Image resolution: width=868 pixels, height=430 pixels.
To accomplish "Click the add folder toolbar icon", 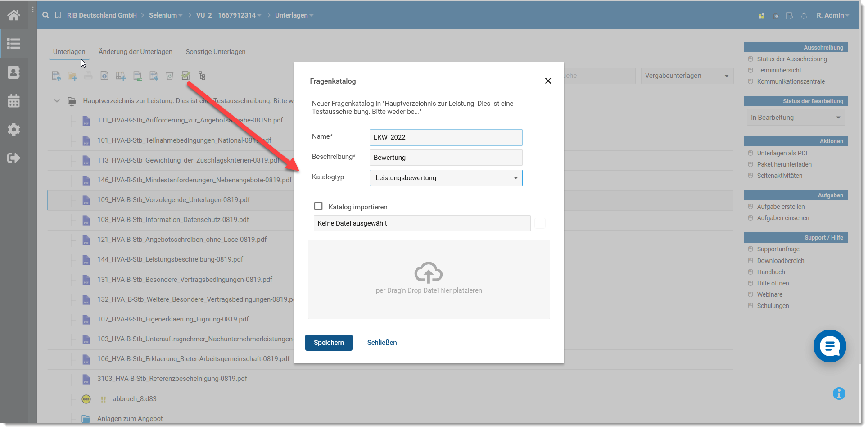I will pyautogui.click(x=72, y=76).
